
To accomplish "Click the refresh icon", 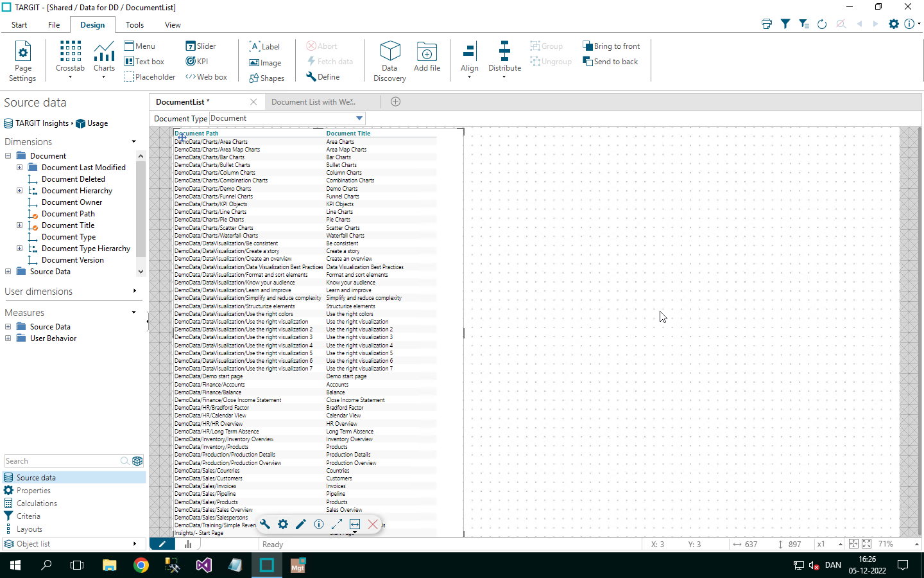I will [822, 24].
